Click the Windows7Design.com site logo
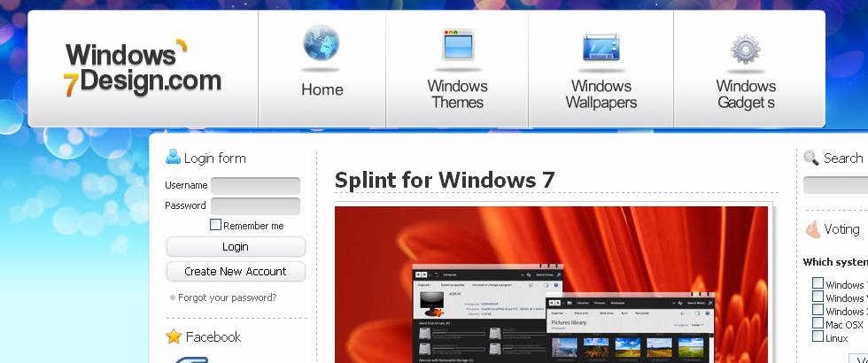 pos(143,67)
